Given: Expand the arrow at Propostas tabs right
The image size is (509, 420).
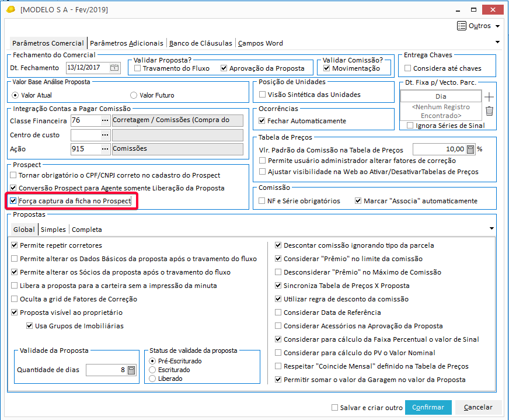Looking at the screenshot, I should (491, 228).
